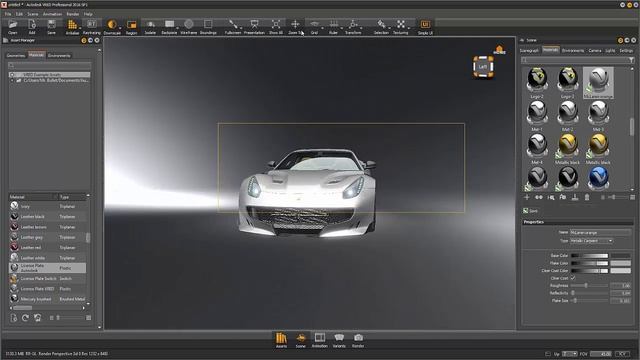Click the filter funnel icon in Scene panel
The image size is (640, 360).
pyautogui.click(x=631, y=60)
